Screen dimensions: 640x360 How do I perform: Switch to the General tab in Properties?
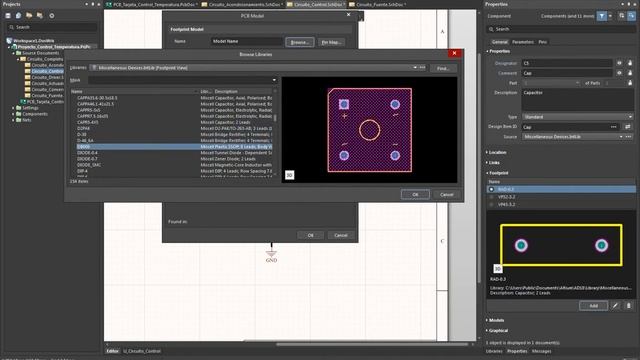(x=500, y=42)
